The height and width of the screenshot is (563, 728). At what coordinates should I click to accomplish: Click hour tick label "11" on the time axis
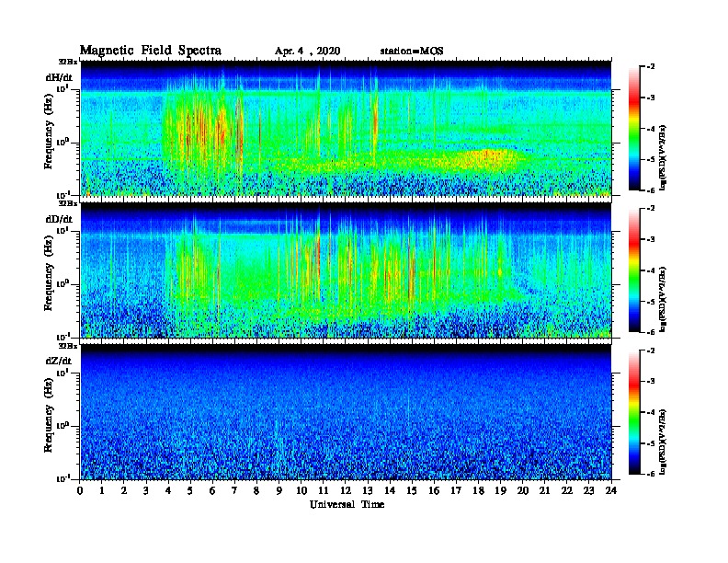(324, 490)
